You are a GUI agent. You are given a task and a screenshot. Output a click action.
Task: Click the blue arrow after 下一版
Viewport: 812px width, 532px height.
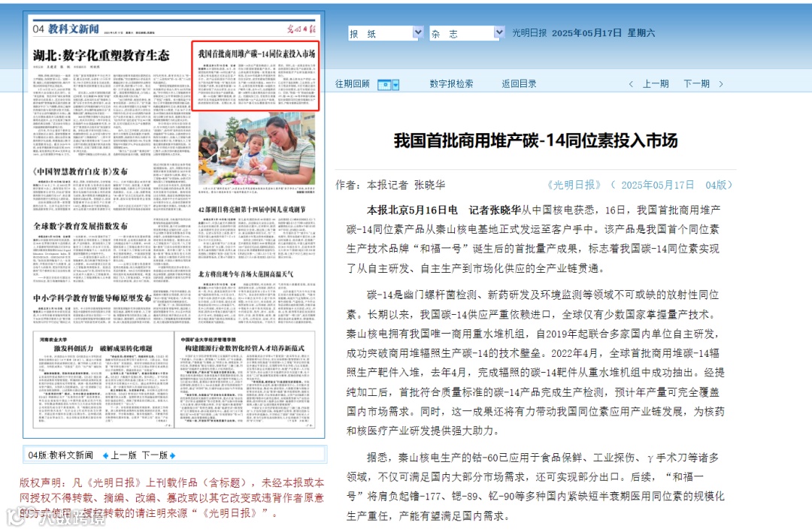click(x=172, y=455)
